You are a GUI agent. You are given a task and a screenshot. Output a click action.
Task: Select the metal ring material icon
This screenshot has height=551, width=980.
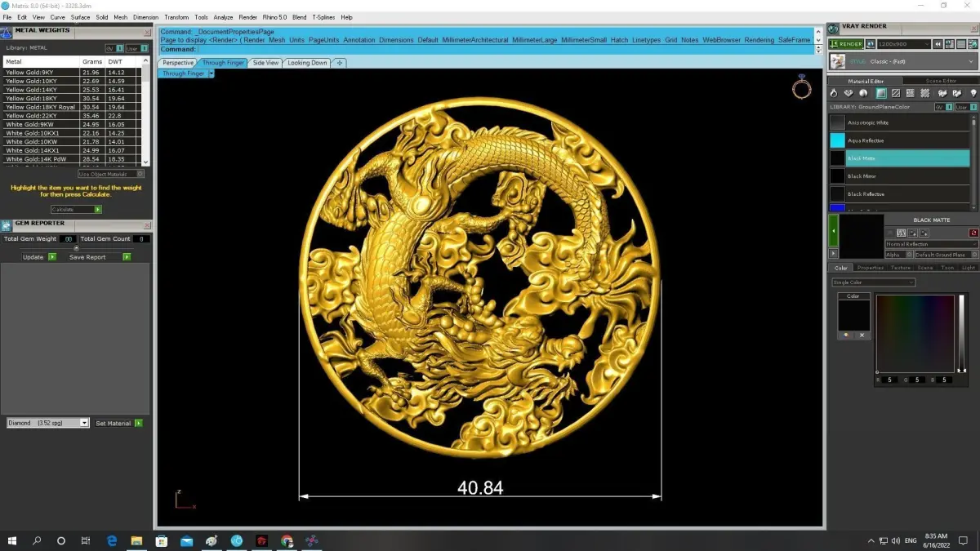point(834,94)
